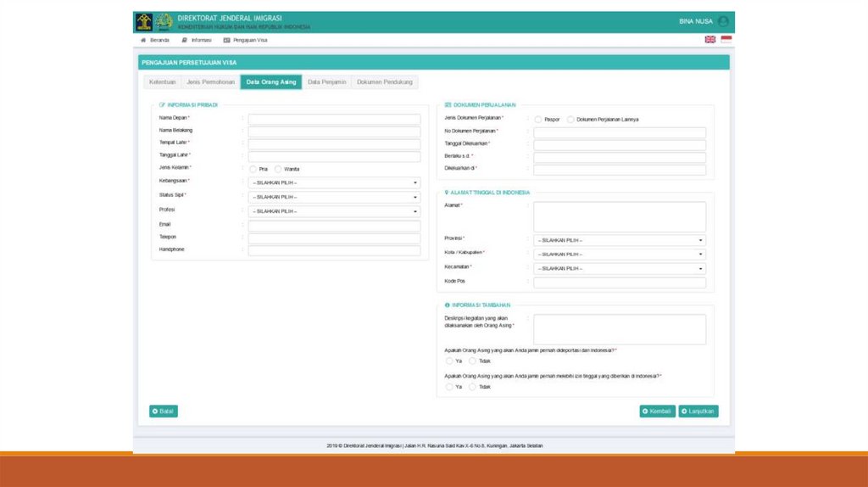Open the Kecamatan dropdown
Screen dimensions: 868x487
620,269
